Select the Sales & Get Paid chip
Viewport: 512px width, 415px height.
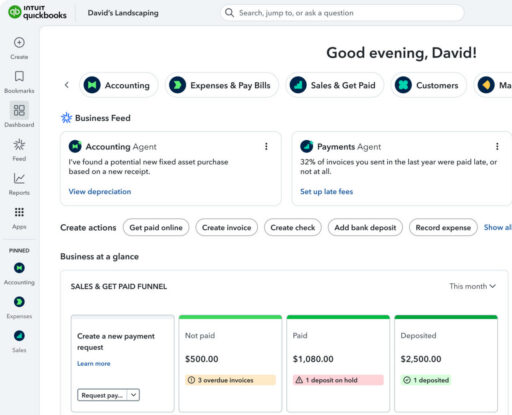point(334,85)
